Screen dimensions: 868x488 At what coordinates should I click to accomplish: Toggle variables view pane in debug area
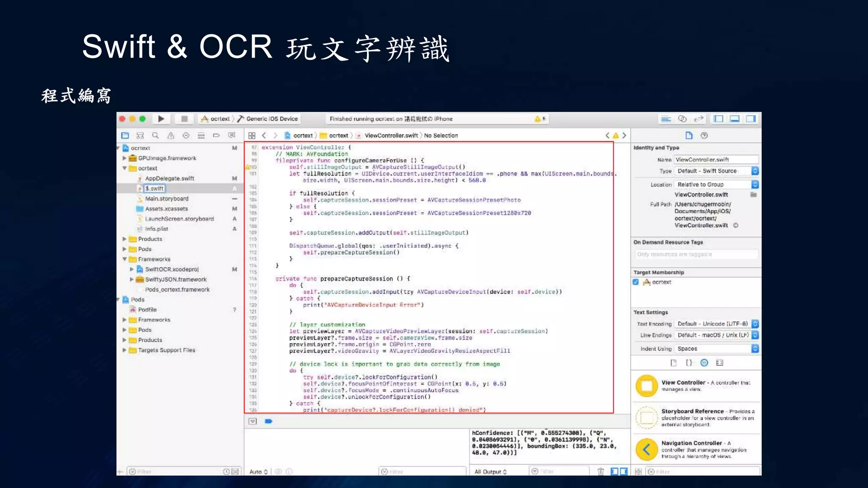[615, 471]
